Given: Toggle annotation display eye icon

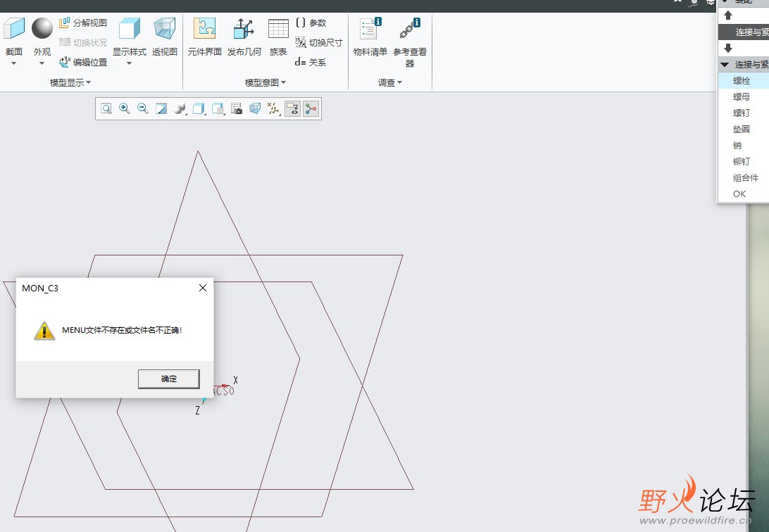Looking at the screenshot, I should point(292,109).
